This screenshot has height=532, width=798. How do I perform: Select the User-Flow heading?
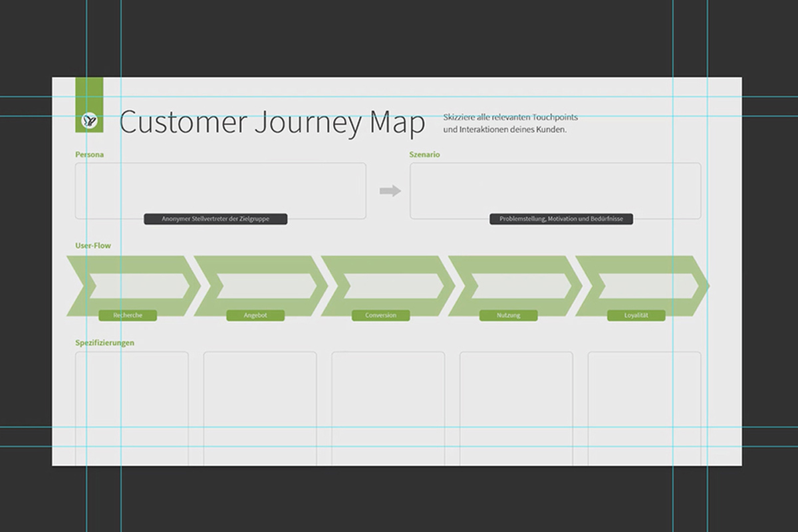(93, 246)
